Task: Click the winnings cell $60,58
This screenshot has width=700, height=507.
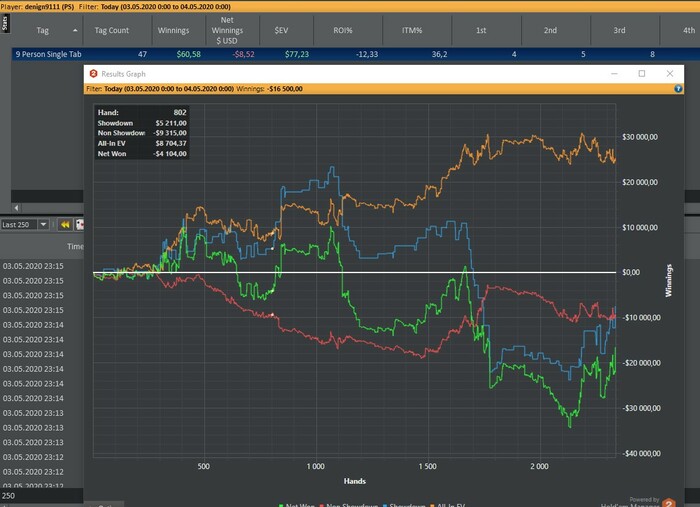Action: tap(188, 54)
